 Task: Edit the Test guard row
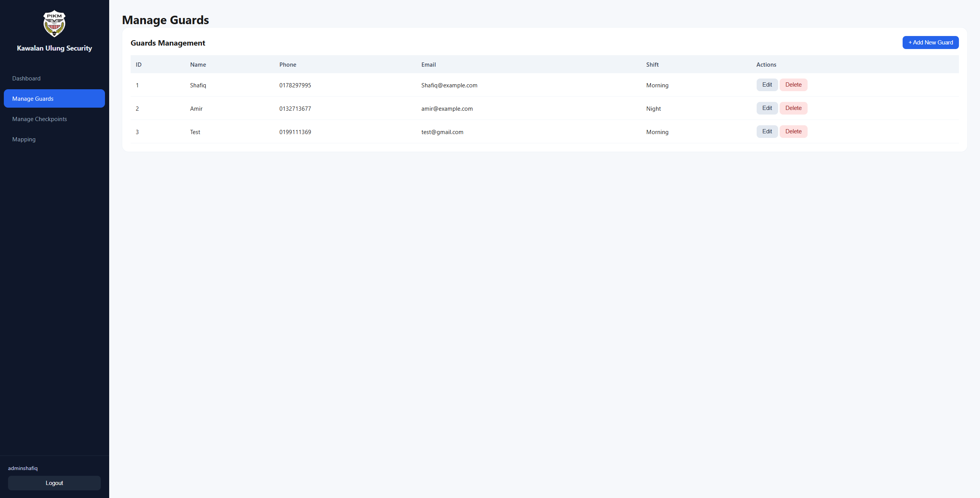(x=767, y=131)
